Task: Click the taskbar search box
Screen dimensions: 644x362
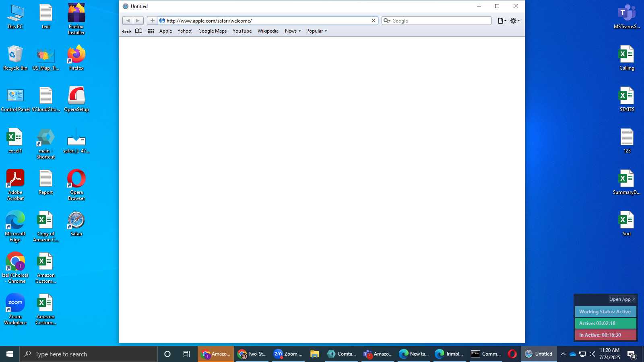Action: click(89, 354)
